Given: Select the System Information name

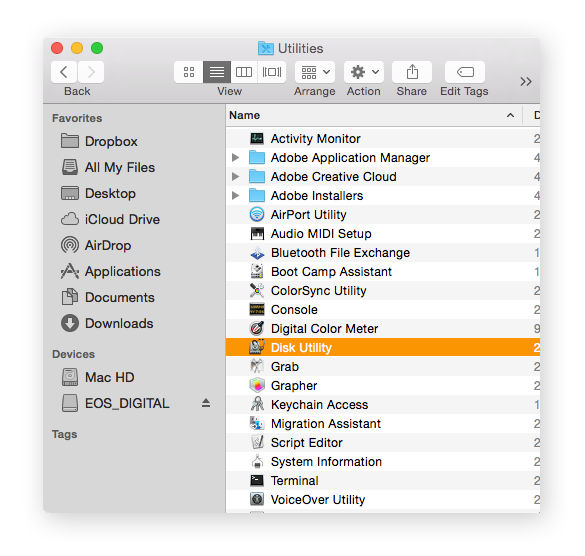Looking at the screenshot, I should 326,462.
